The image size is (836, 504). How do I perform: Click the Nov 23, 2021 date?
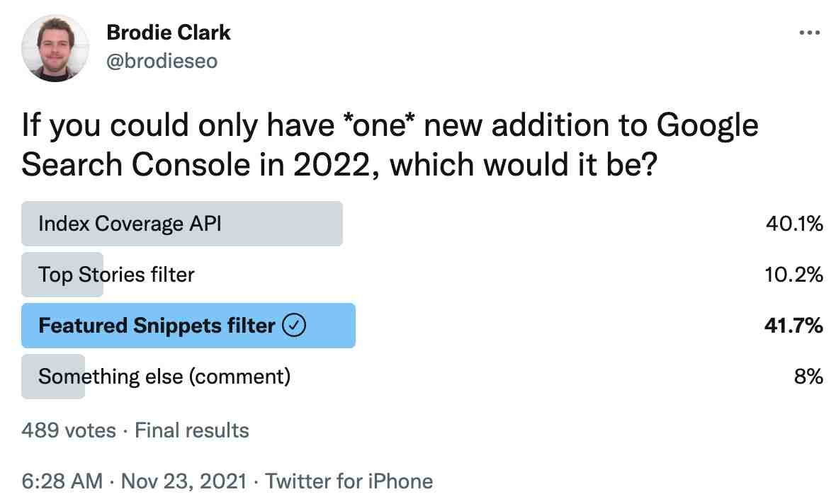pos(184,481)
